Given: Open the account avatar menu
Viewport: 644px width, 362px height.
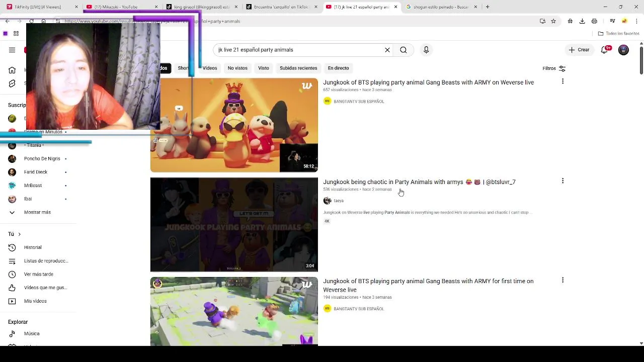Looking at the screenshot, I should pyautogui.click(x=623, y=50).
